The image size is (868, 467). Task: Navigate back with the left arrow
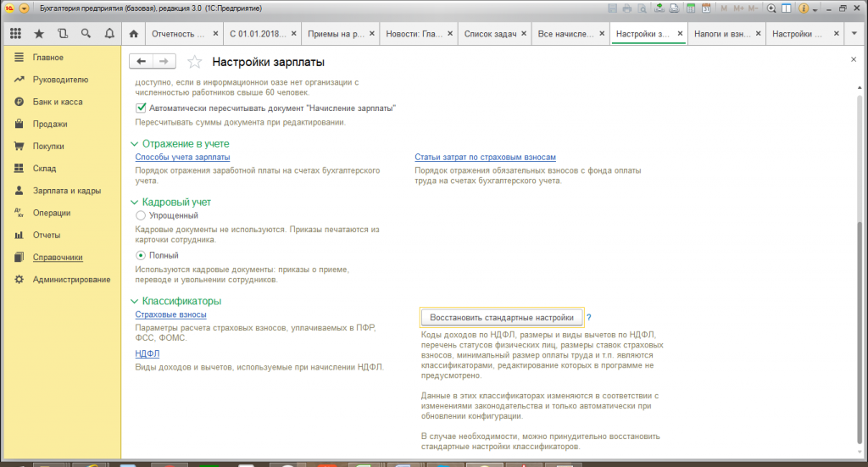point(142,61)
